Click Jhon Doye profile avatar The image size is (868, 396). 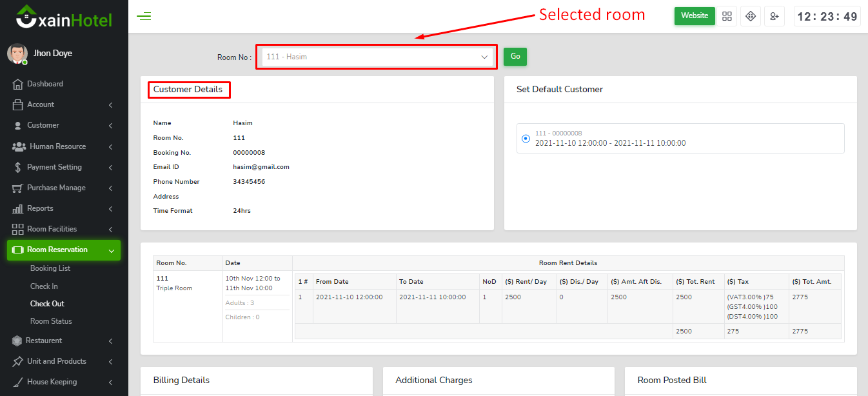(17, 54)
